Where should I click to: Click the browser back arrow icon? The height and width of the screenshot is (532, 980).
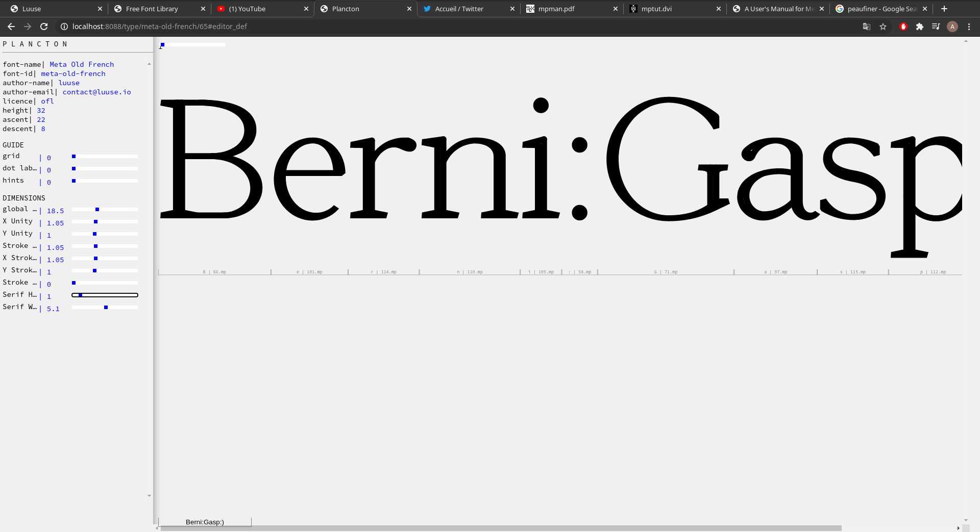pyautogui.click(x=11, y=27)
